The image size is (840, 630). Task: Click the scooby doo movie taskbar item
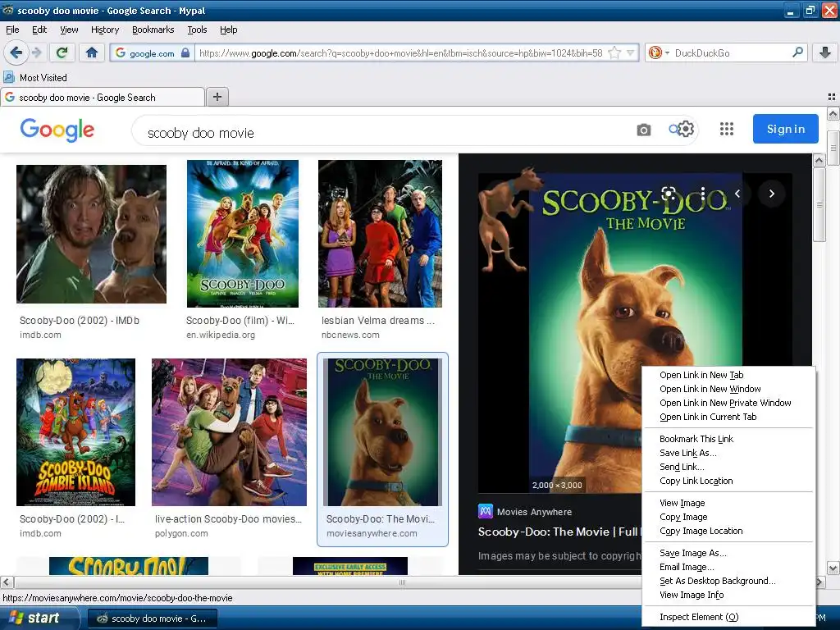152,619
